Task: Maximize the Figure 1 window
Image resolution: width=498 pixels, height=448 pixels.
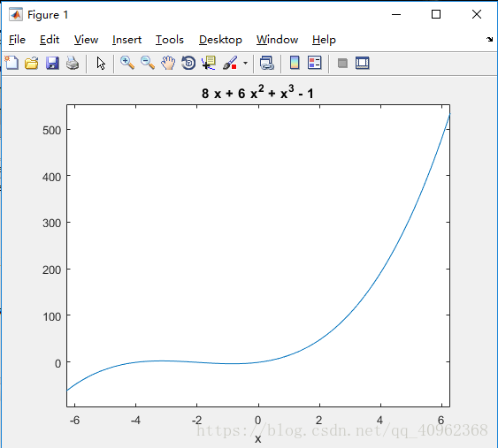Action: pyautogui.click(x=436, y=14)
